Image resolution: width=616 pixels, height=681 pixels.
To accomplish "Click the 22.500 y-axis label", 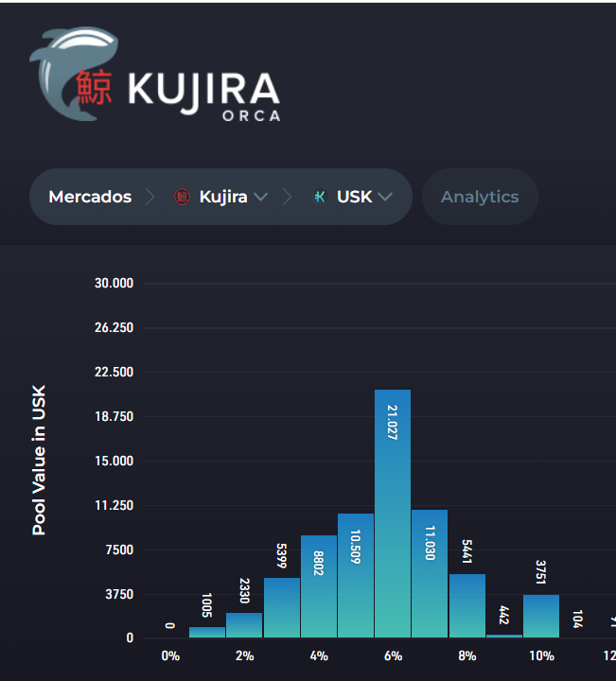I will (x=114, y=373).
